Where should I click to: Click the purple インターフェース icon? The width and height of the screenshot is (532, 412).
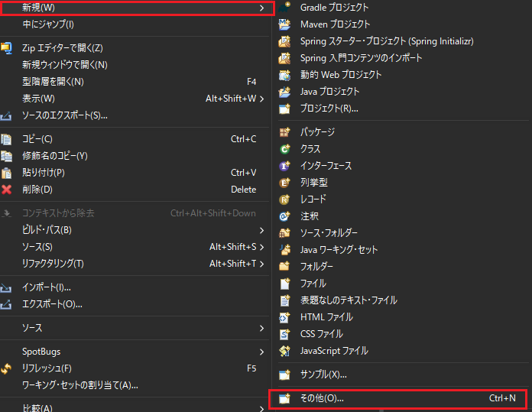point(284,166)
